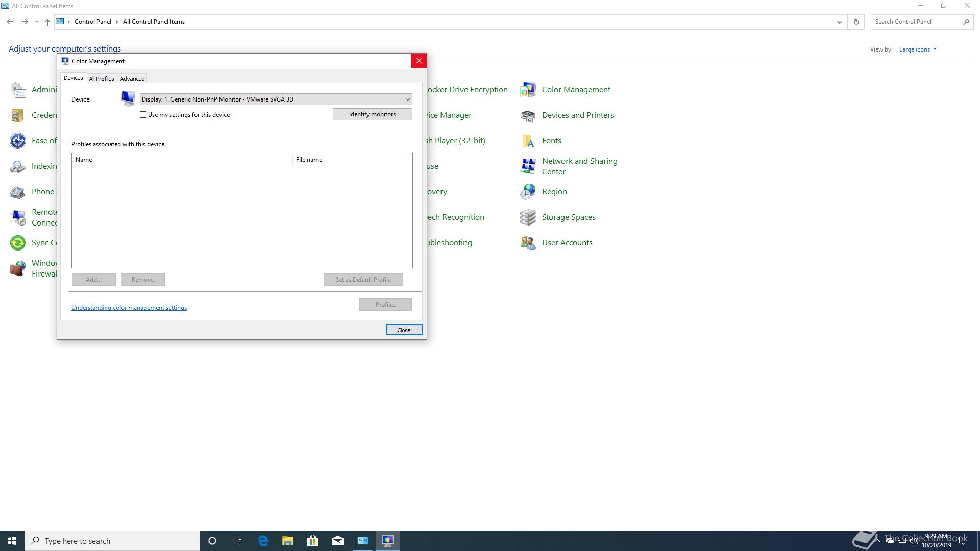Select the Devices tab
Image resolution: width=980 pixels, height=551 pixels.
pyautogui.click(x=73, y=78)
